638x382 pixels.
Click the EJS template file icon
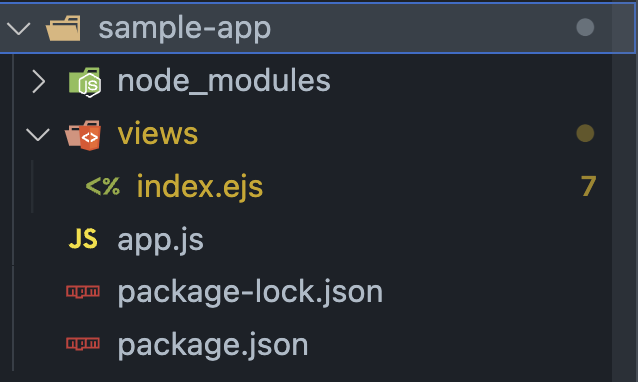tap(103, 186)
